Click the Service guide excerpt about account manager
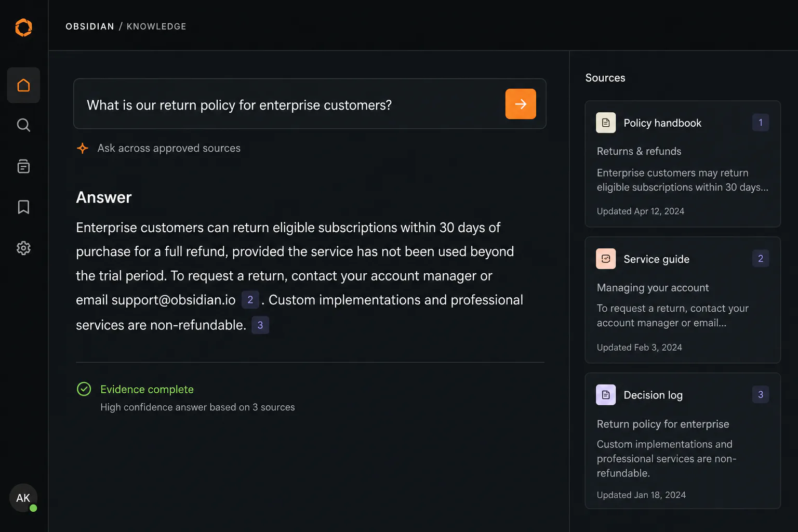 click(673, 316)
